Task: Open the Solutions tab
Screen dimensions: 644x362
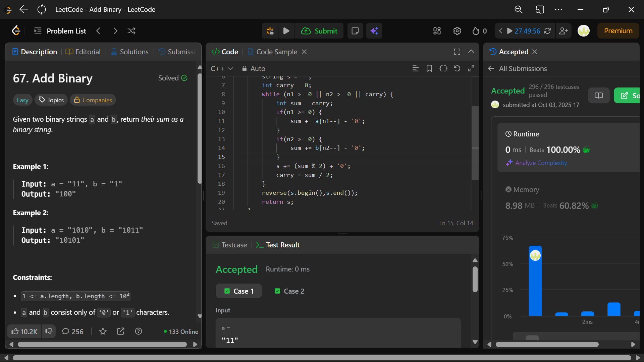Action: tap(130, 52)
